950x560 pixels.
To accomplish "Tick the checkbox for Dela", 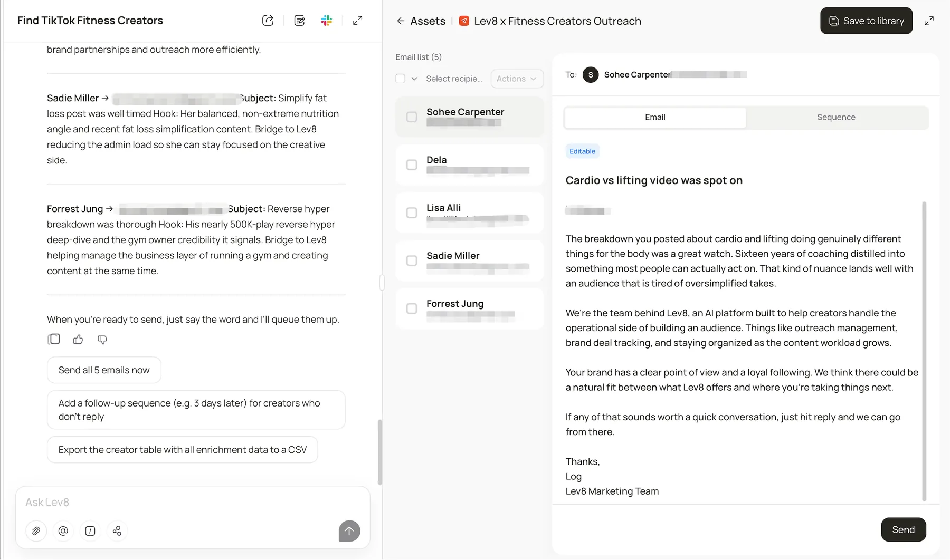I will pos(412,165).
